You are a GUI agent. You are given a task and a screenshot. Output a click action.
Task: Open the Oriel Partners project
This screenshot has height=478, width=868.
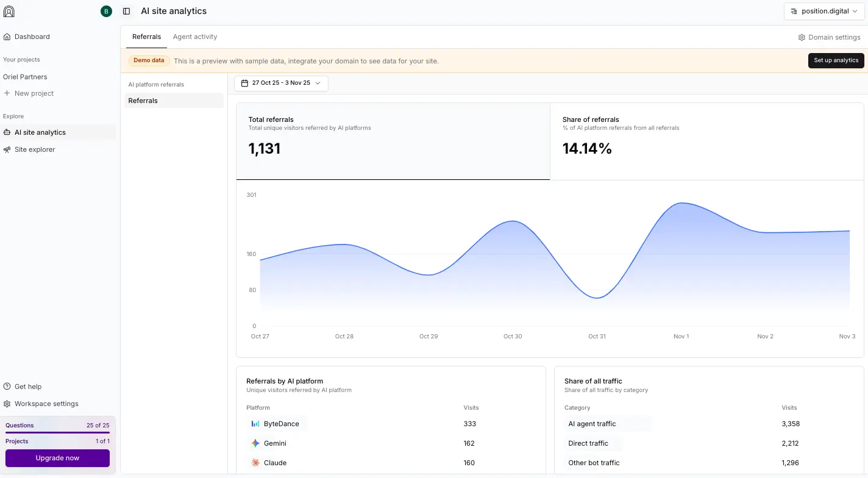(x=25, y=77)
